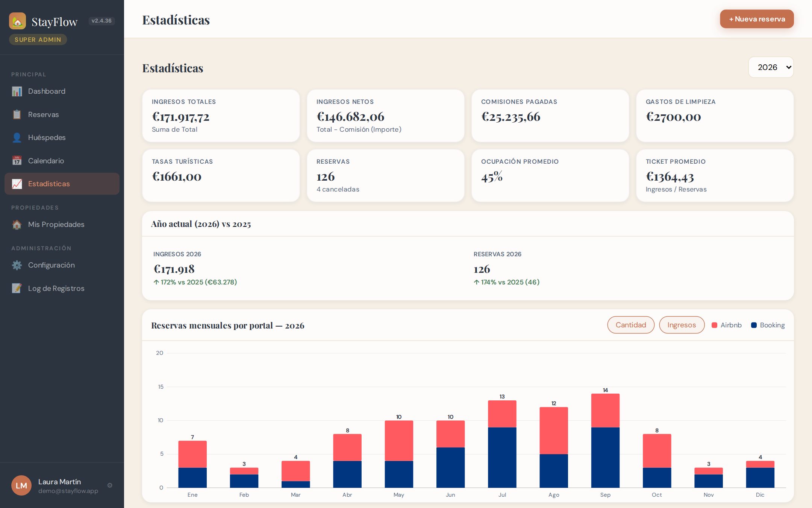Screen dimensions: 812x508
Task: Click the Comisiones Pagadas €25.235,66 value
Action: [x=511, y=117]
